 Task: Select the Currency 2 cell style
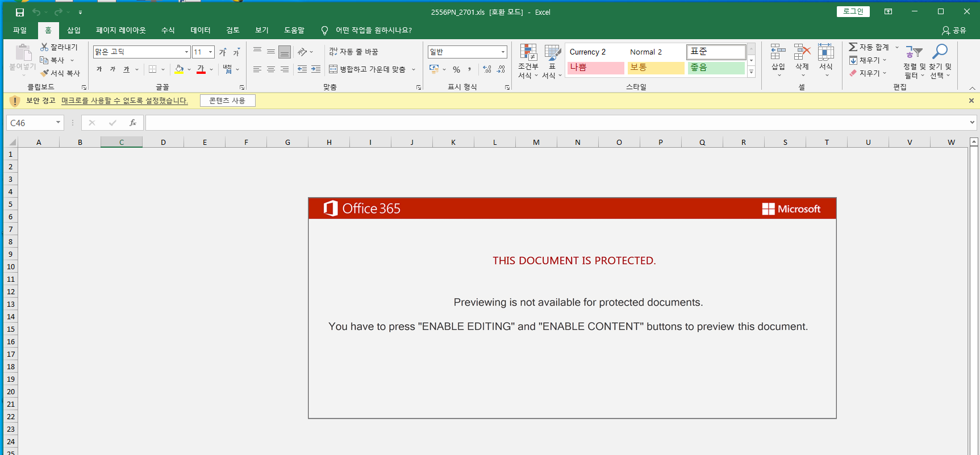pyautogui.click(x=595, y=52)
